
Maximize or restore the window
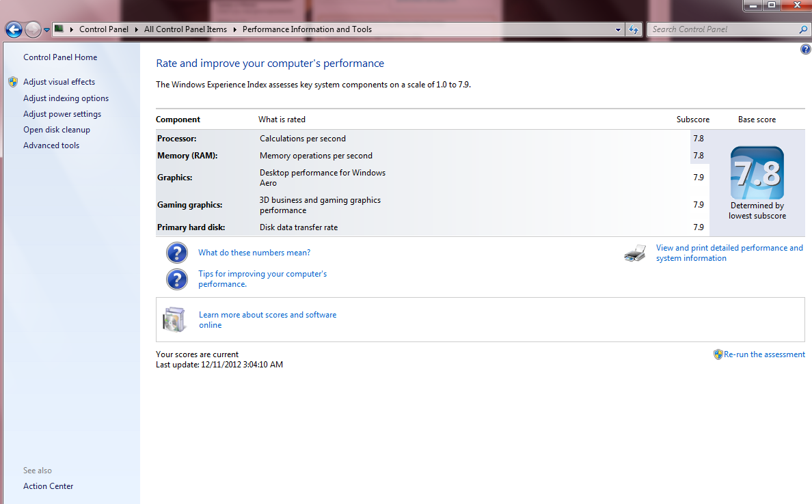pos(772,5)
